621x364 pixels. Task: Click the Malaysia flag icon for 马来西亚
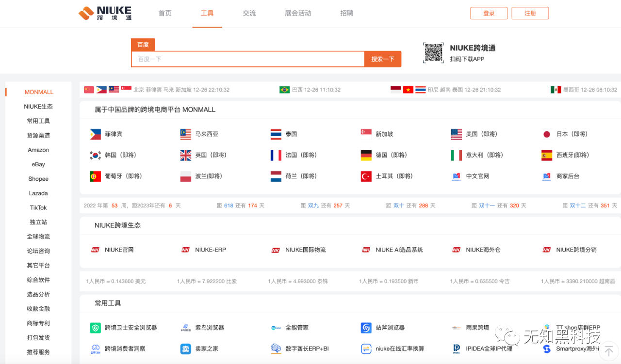(x=186, y=134)
